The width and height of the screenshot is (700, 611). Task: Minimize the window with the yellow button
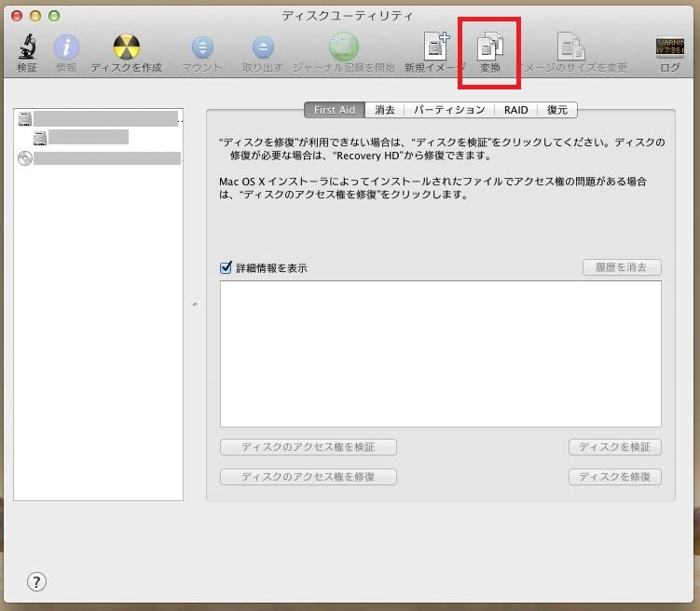click(x=35, y=16)
